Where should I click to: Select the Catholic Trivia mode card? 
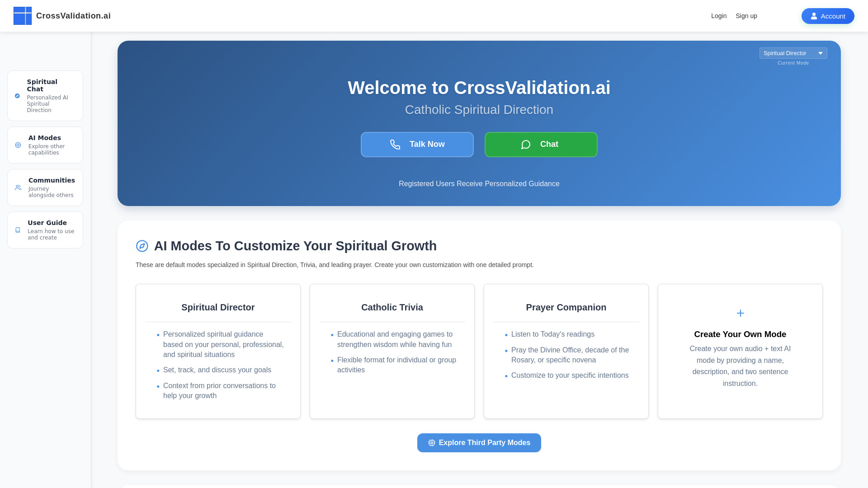click(392, 351)
